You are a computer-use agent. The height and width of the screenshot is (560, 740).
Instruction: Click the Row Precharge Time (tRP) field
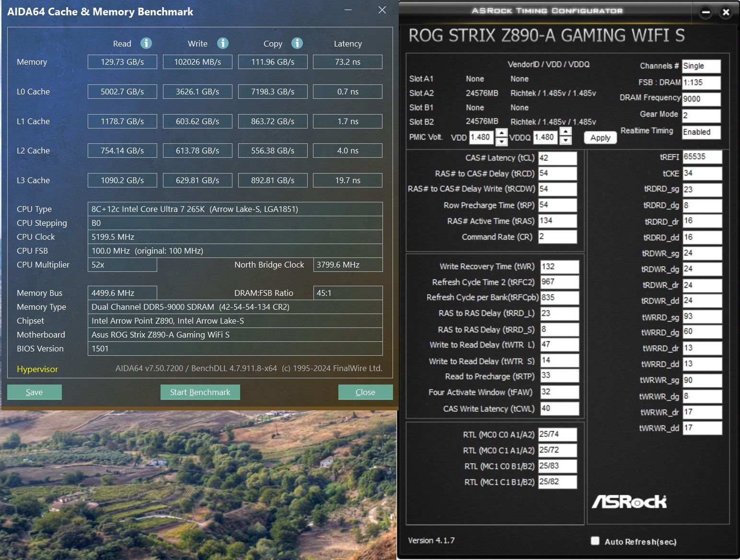[557, 205]
